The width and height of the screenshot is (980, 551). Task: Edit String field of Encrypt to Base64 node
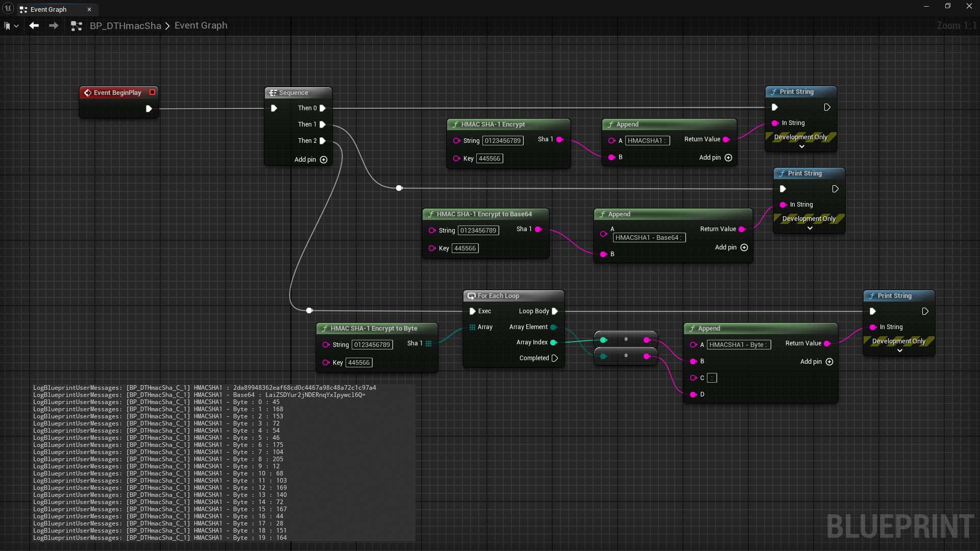pos(478,231)
